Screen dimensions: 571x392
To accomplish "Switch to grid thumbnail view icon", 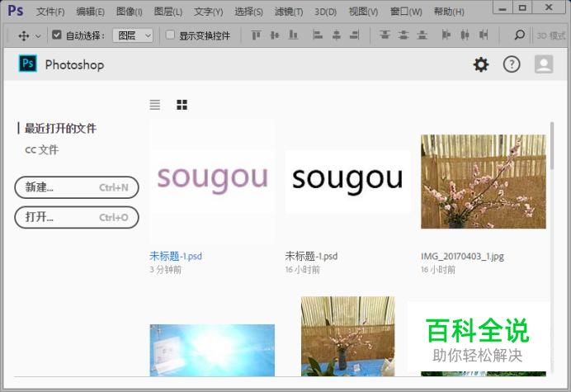I will [182, 105].
